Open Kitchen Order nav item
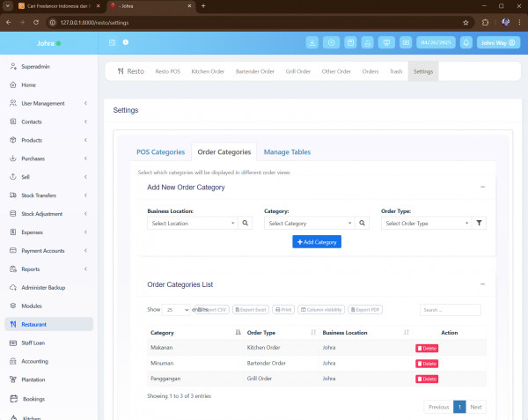Viewport: 528px width, 420px height. tap(208, 71)
